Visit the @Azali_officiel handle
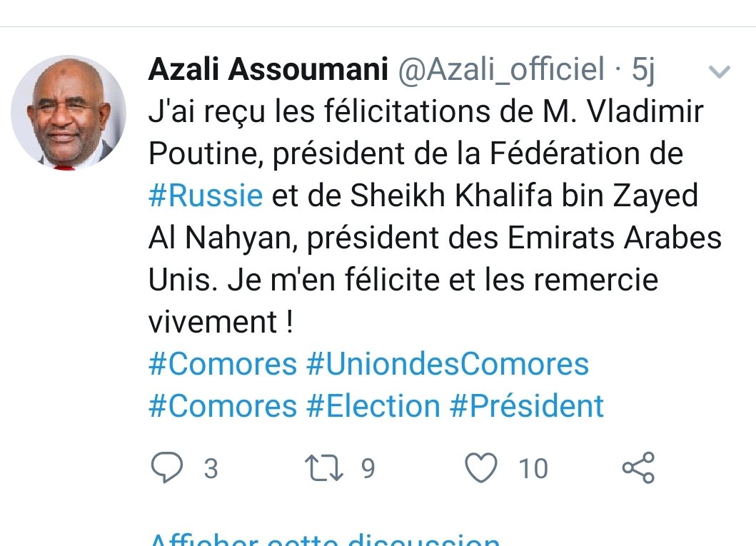Viewport: 756px width, 546px height. (501, 69)
